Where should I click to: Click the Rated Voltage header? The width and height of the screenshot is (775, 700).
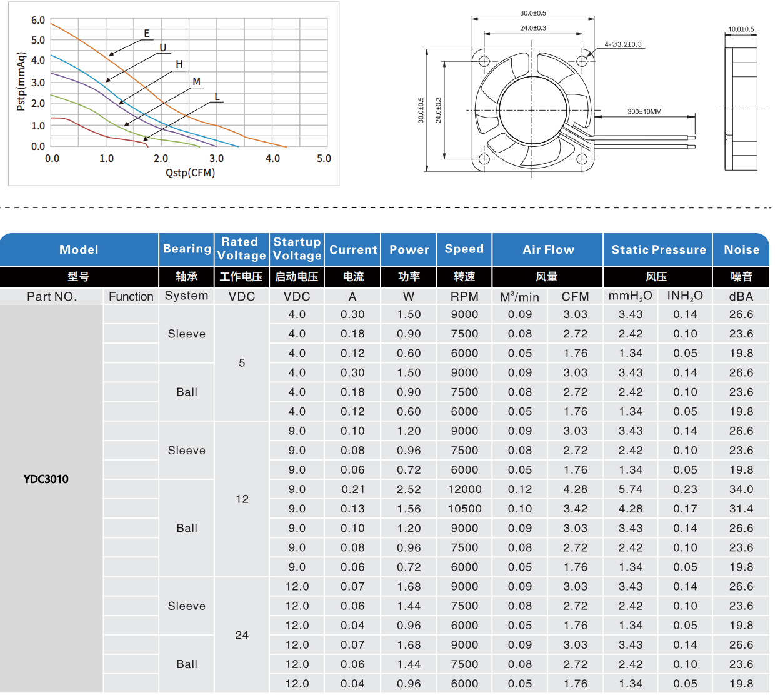click(241, 249)
